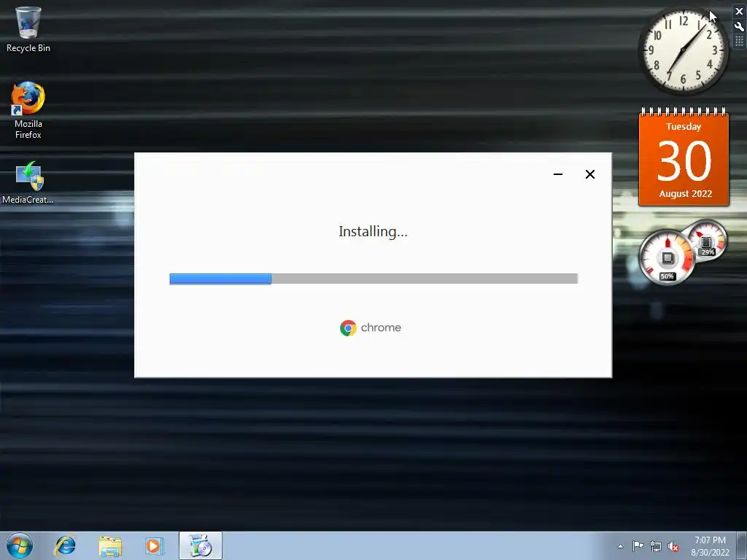The image size is (747, 560).
Task: Show hidden system tray icons arrow
Action: click(x=620, y=546)
